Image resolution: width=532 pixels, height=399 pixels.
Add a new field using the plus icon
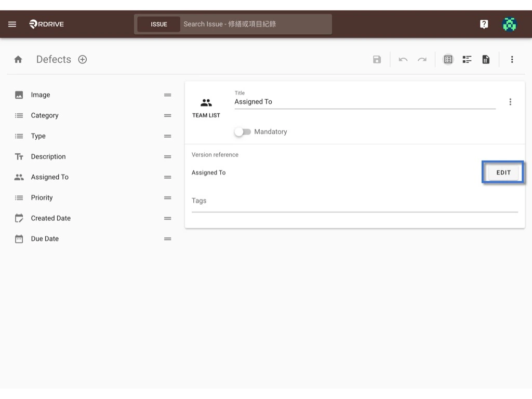point(82,59)
